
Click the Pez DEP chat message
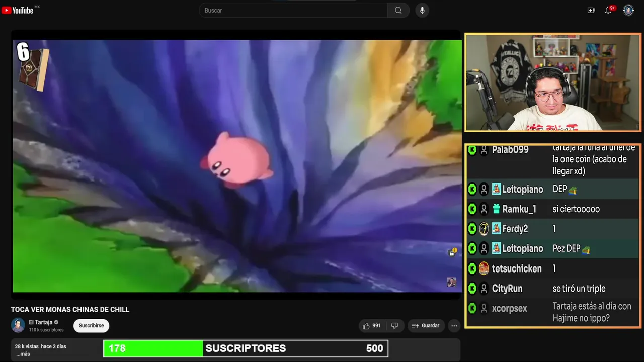pos(572,249)
